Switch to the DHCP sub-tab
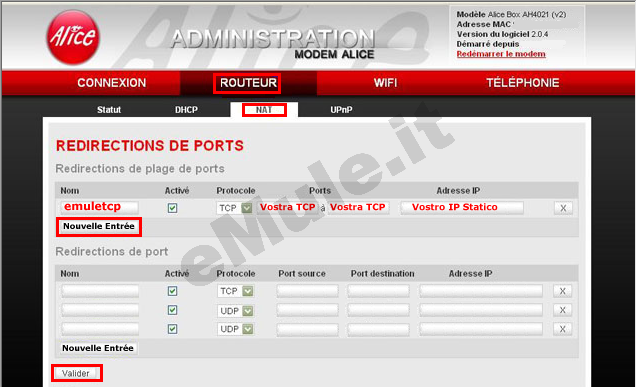This screenshot has width=636, height=387. (x=186, y=110)
